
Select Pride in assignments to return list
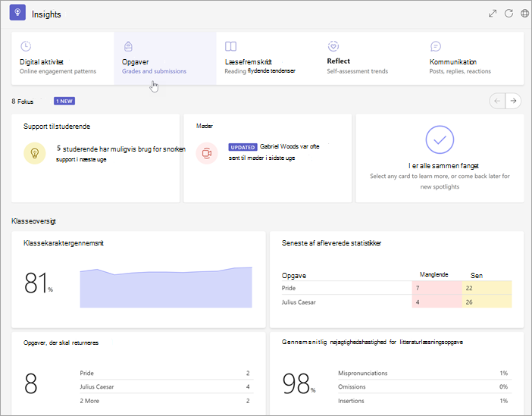click(x=166, y=373)
